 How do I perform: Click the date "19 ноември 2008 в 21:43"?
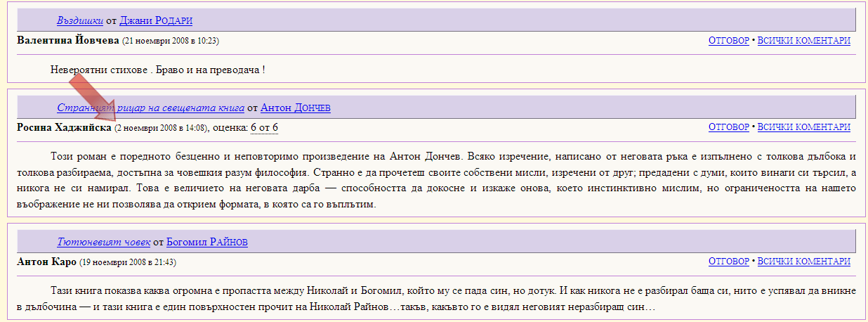[128, 263]
